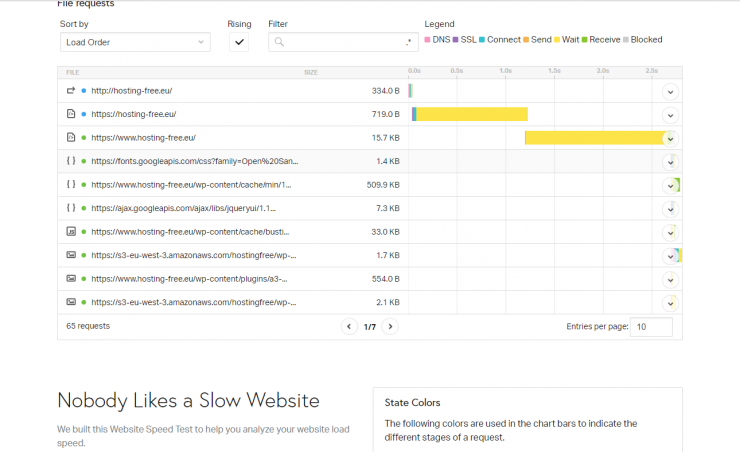Screen dimensions: 740x452
Task: Click the regex icon in Filter box
Action: 408,42
